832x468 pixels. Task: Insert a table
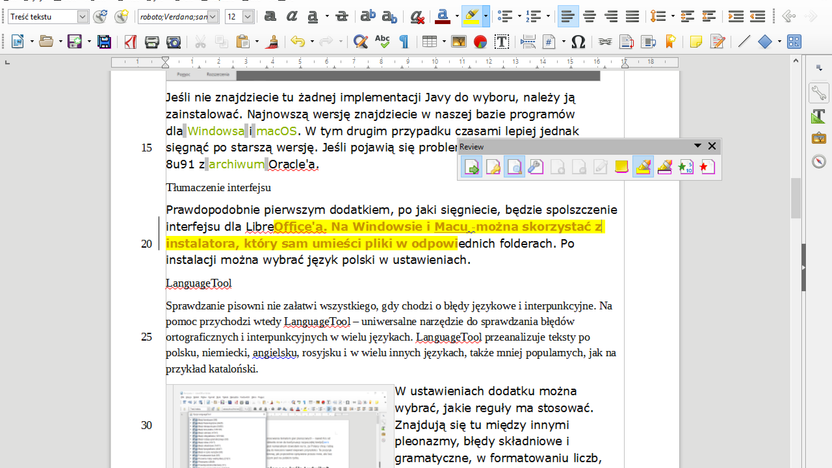coord(429,41)
